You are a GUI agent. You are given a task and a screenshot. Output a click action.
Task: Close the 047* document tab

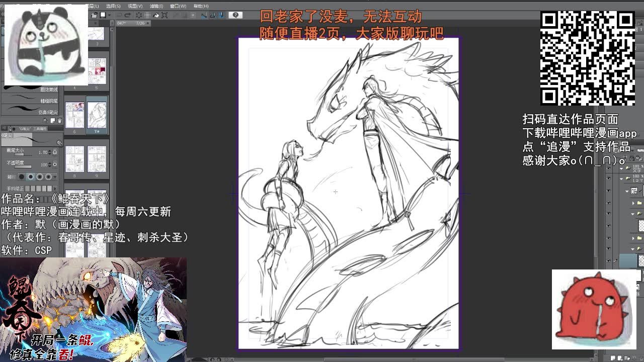(148, 23)
